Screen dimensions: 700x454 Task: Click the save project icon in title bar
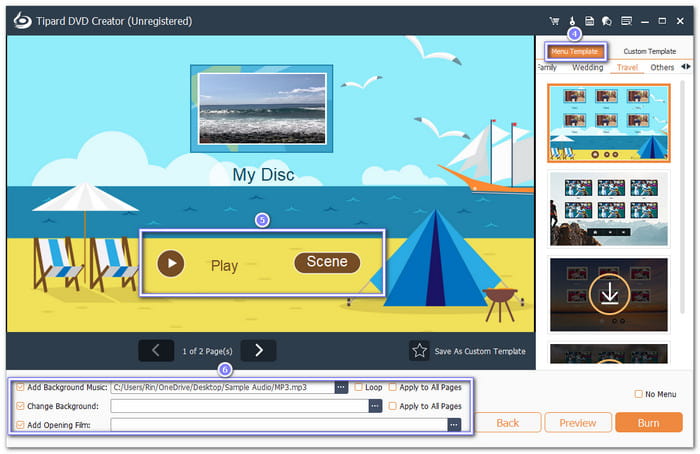(x=589, y=21)
